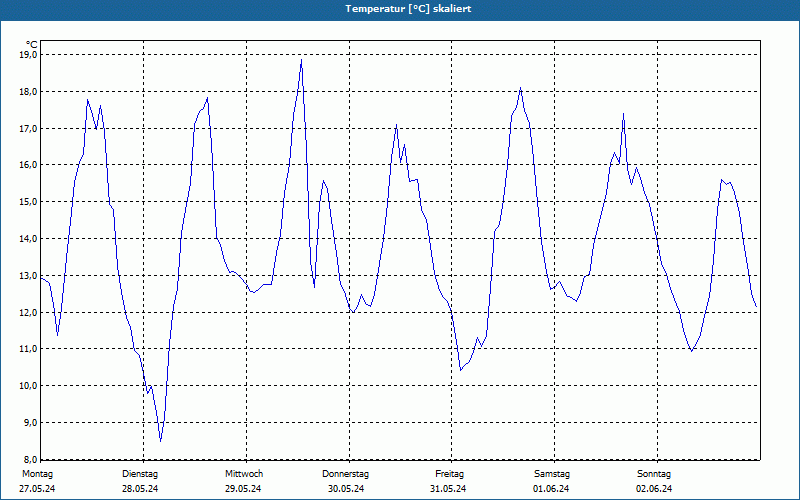Click Wednesday's highest temperature peak near 19°C
The height and width of the screenshot is (500, 800).
point(302,60)
